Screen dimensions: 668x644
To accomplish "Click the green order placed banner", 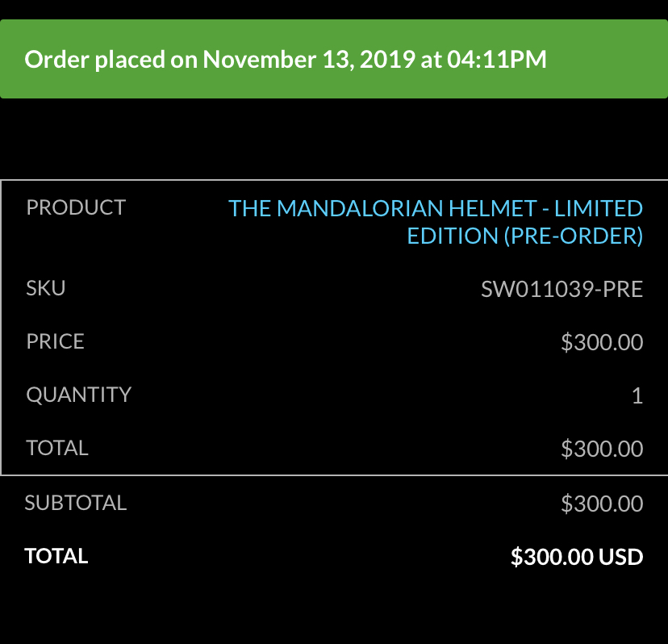I will (x=334, y=59).
